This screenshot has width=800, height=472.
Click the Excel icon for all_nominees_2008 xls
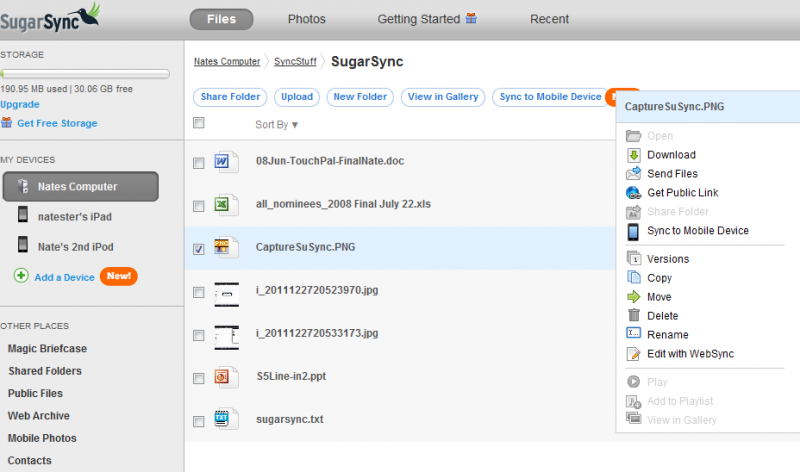[226, 205]
